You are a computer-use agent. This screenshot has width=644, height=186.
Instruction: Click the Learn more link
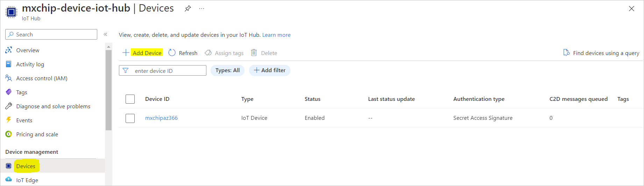pos(276,35)
